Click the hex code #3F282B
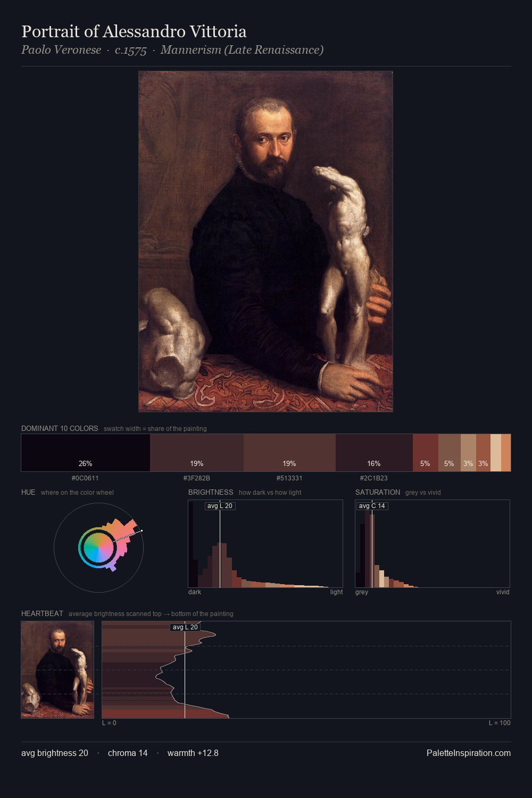This screenshot has height=798, width=532. click(197, 478)
